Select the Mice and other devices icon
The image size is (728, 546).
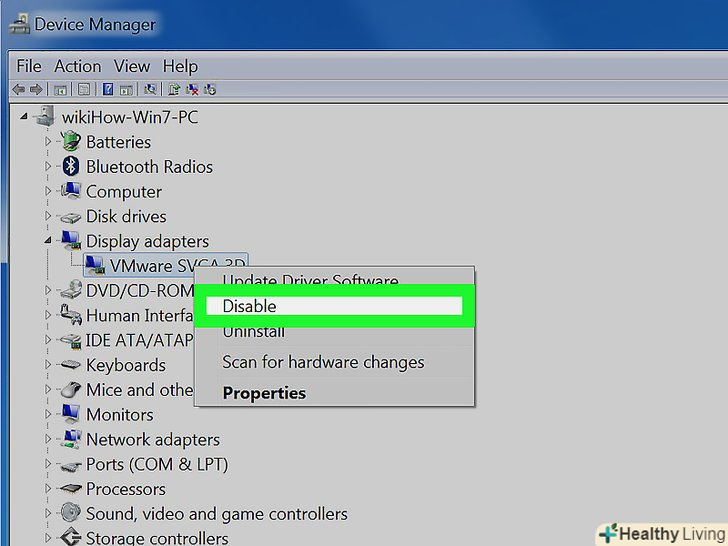(71, 390)
